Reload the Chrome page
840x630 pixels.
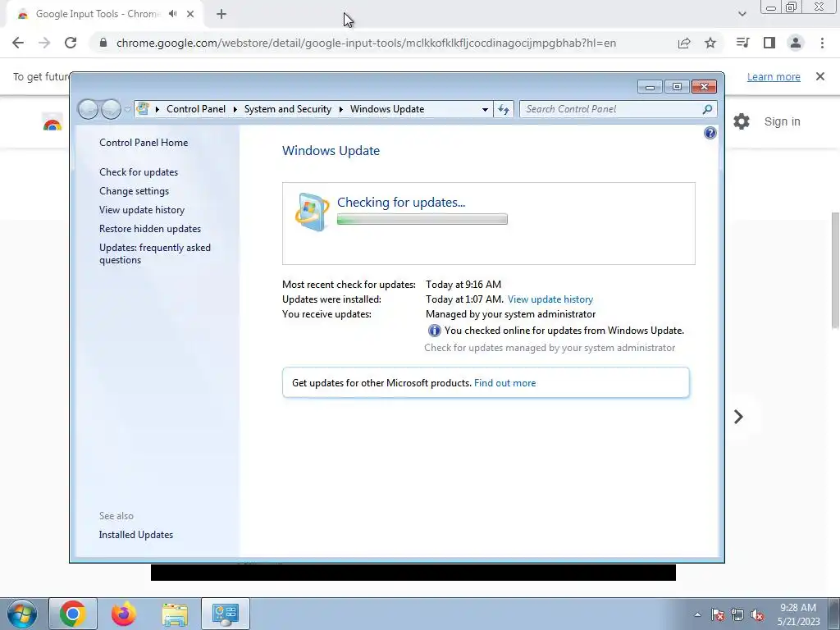[71, 43]
